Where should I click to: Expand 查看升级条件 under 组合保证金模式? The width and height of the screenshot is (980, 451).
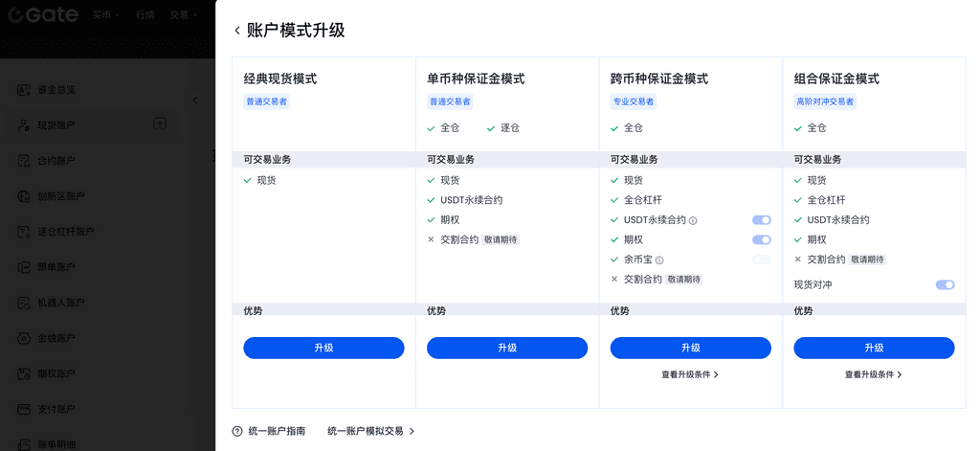(874, 374)
